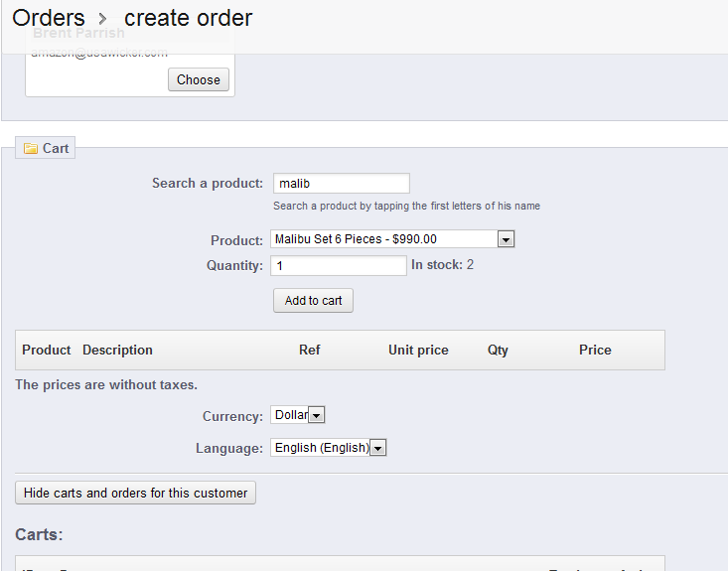Click the breadcrumb arrow separator

(x=103, y=19)
